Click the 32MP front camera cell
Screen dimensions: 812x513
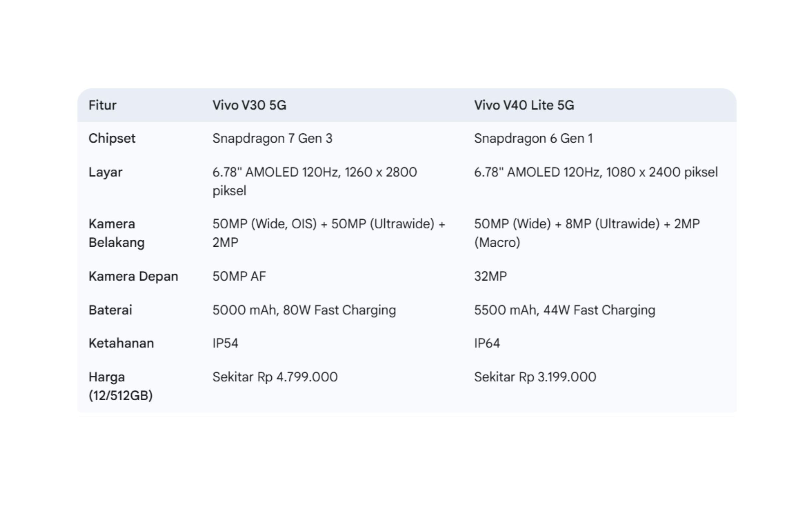click(x=490, y=276)
